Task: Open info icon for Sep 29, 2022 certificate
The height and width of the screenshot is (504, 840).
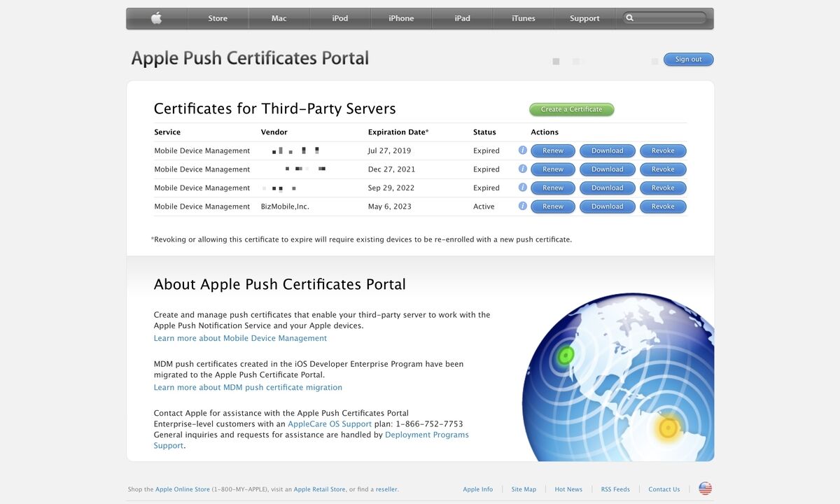Action: [522, 188]
